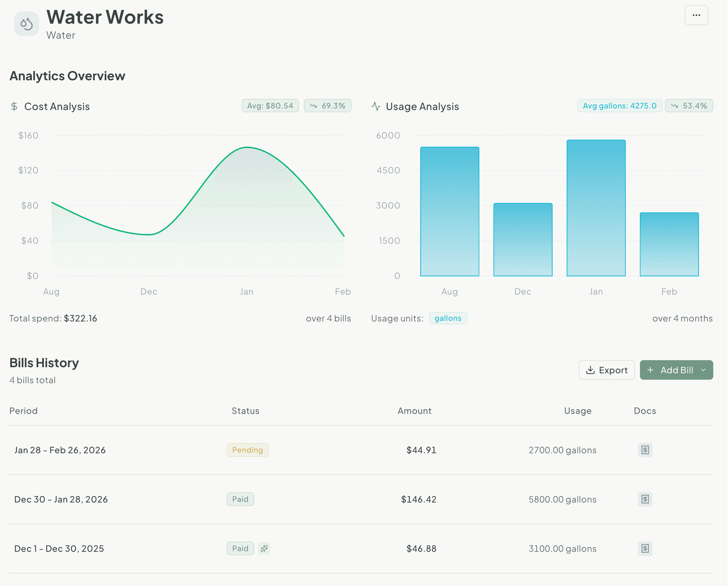Click downward-trend icon in the 53.4% badge
Screen dimensions: 728x586
(675, 106)
